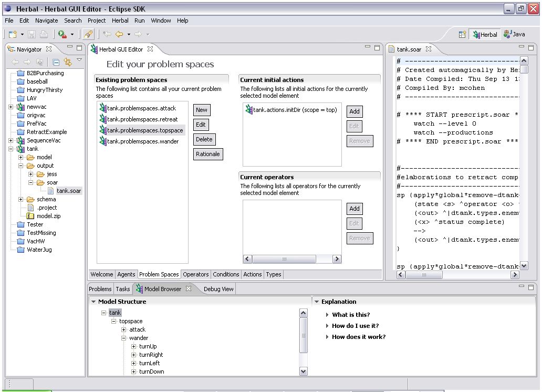The height and width of the screenshot is (392, 542).
Task: Collapse the topspace node in Model Structure
Action: tap(113, 322)
